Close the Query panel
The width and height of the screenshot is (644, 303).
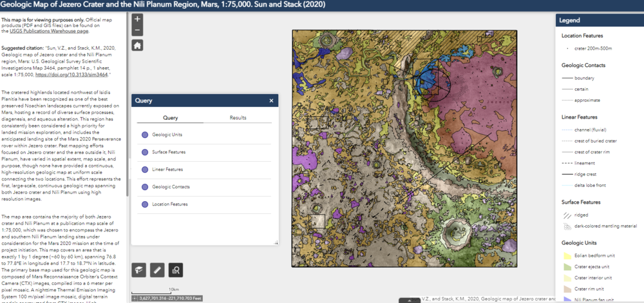pos(271,101)
